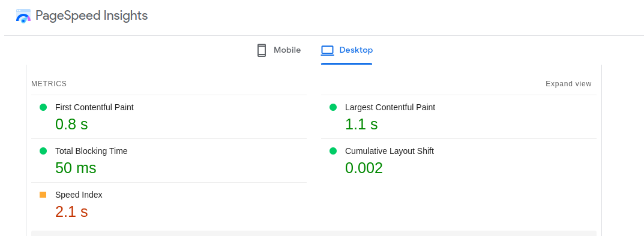The image size is (644, 236).
Task: Click the desktop laptop icon
Action: click(x=327, y=50)
